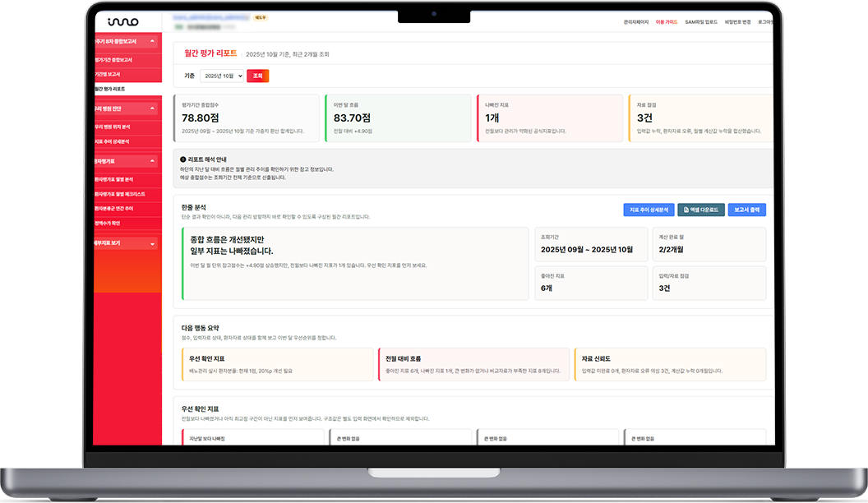Click the 우선 확인 지표 action summary card
This screenshot has height=503, width=868.
pyautogui.click(x=277, y=364)
